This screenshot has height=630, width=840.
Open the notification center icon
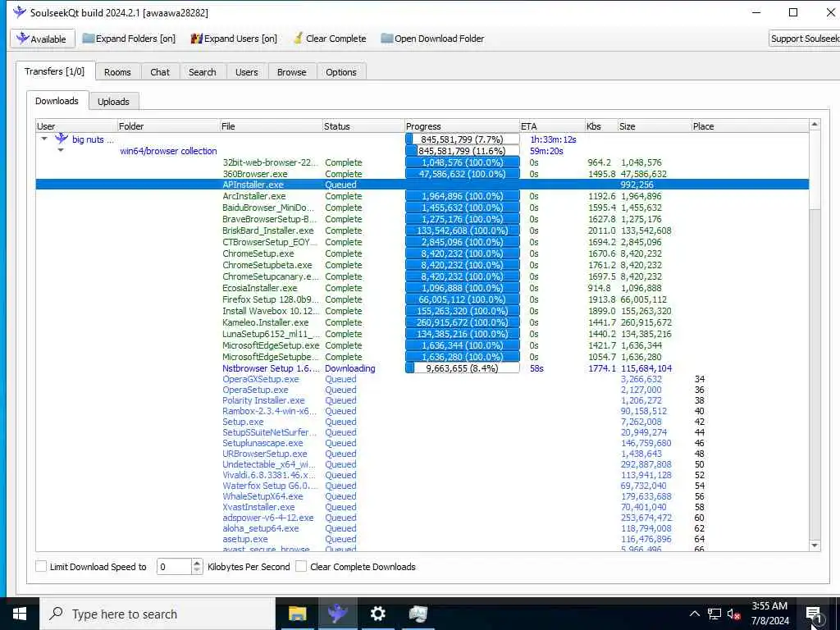click(814, 614)
